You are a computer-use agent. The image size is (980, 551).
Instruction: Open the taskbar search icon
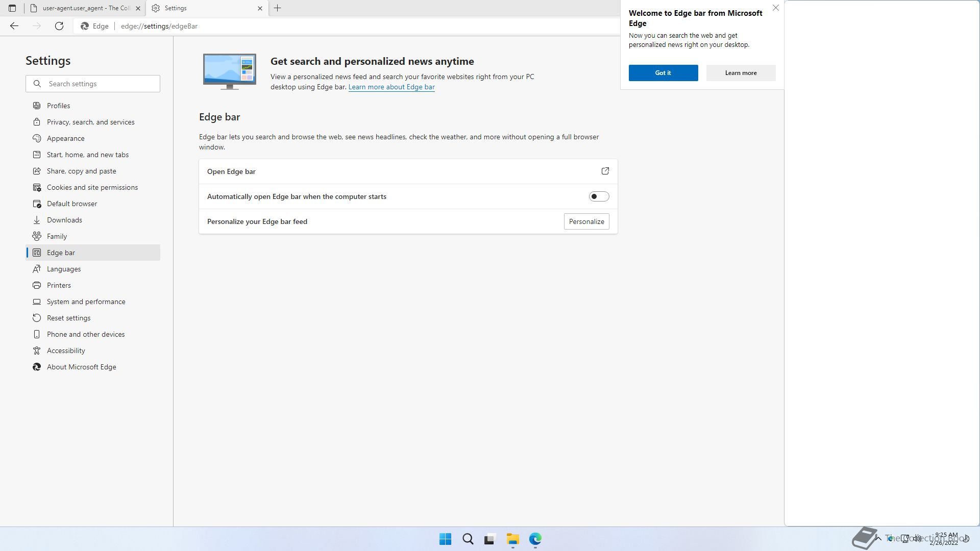pos(468,539)
